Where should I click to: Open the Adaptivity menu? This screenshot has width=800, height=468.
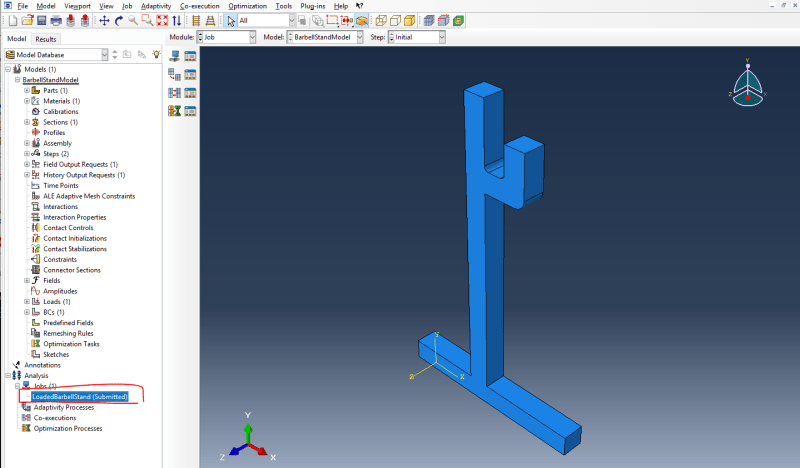point(156,6)
